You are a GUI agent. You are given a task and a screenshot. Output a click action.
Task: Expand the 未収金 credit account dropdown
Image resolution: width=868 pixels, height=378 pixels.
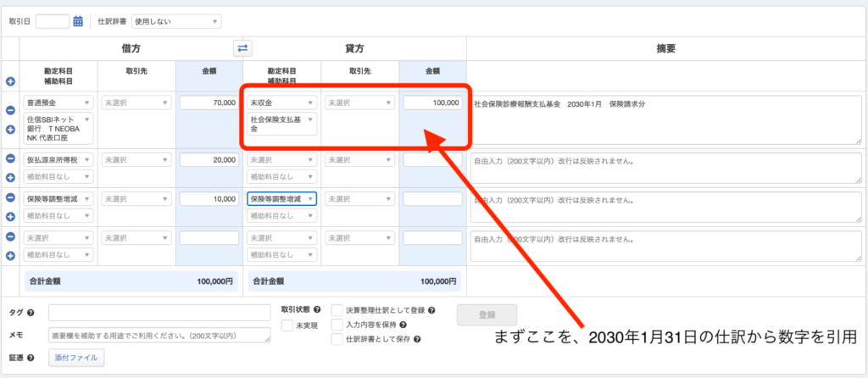tap(281, 103)
